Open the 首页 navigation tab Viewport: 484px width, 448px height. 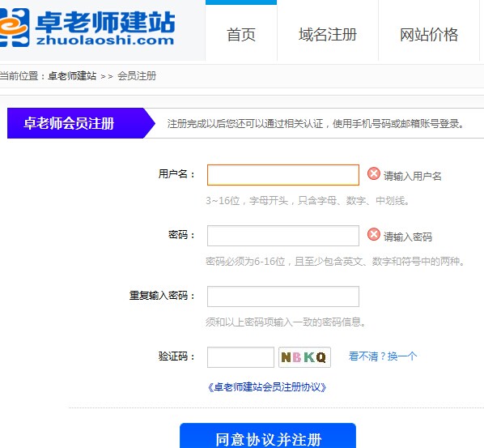tap(241, 34)
